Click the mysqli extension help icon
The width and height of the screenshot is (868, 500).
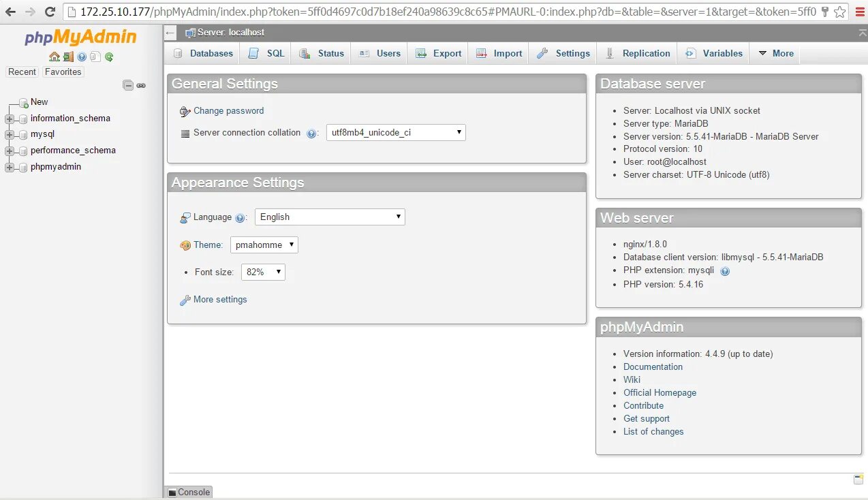(x=725, y=271)
